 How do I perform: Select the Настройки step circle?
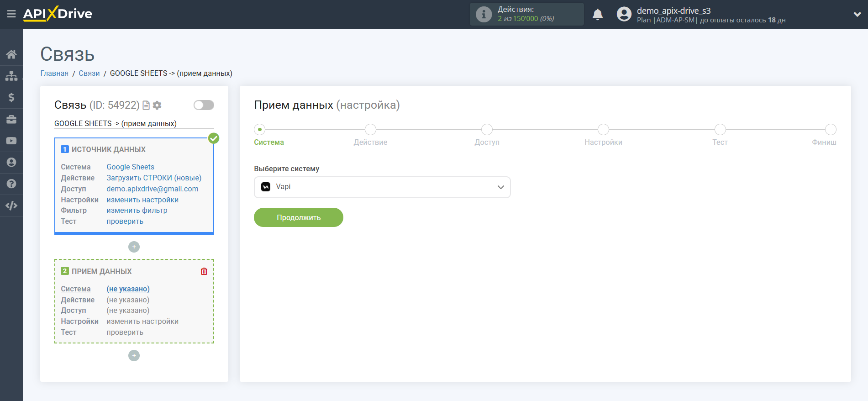tap(604, 129)
